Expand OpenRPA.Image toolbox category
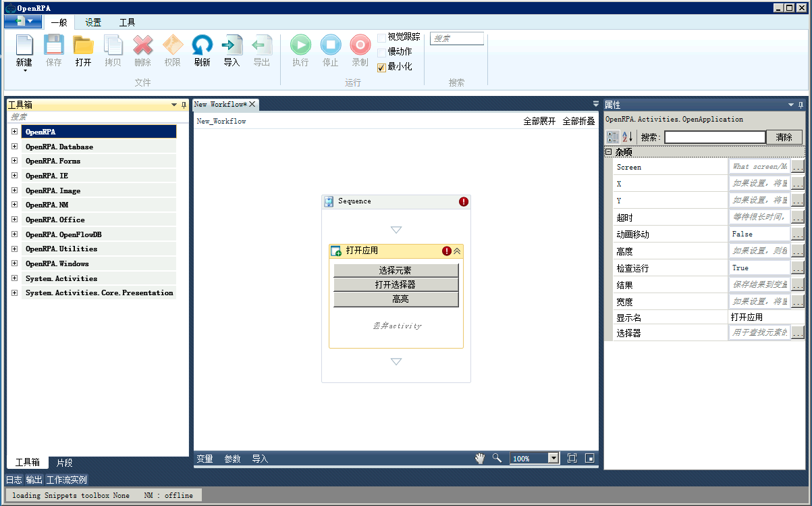 pos(14,190)
